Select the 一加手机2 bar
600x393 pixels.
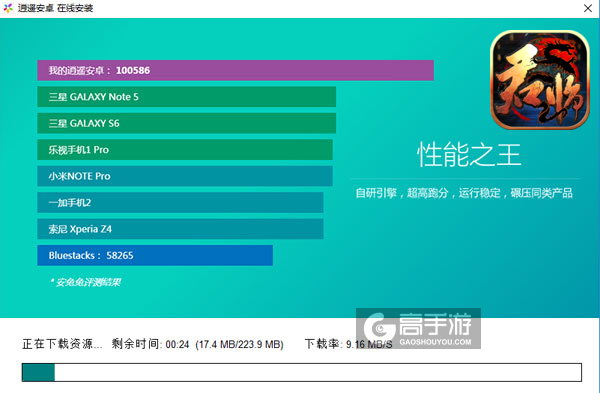[180, 202]
